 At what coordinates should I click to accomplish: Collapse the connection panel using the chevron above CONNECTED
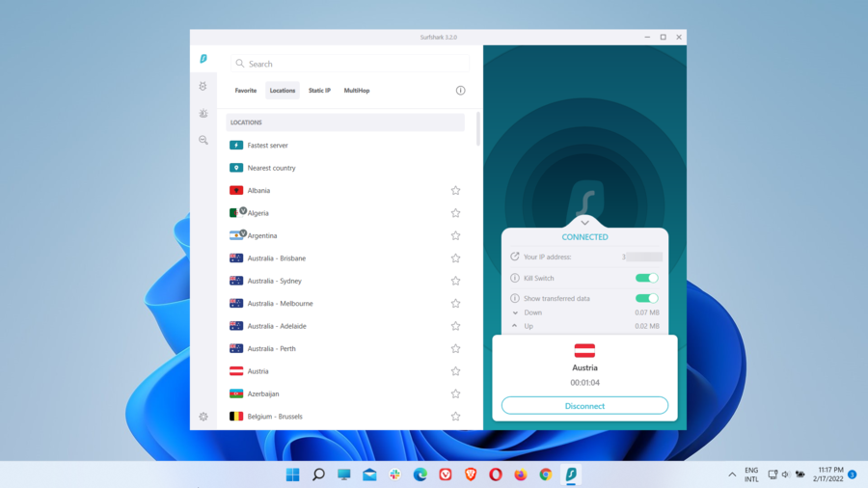pyautogui.click(x=584, y=223)
